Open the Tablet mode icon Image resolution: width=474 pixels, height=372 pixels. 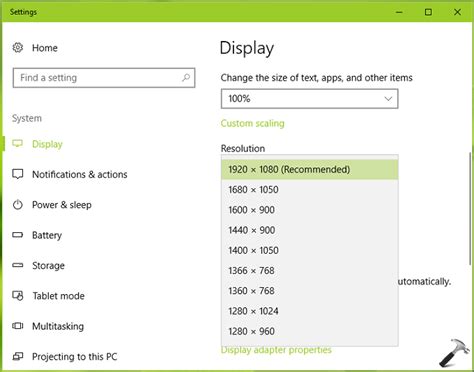coord(17,296)
